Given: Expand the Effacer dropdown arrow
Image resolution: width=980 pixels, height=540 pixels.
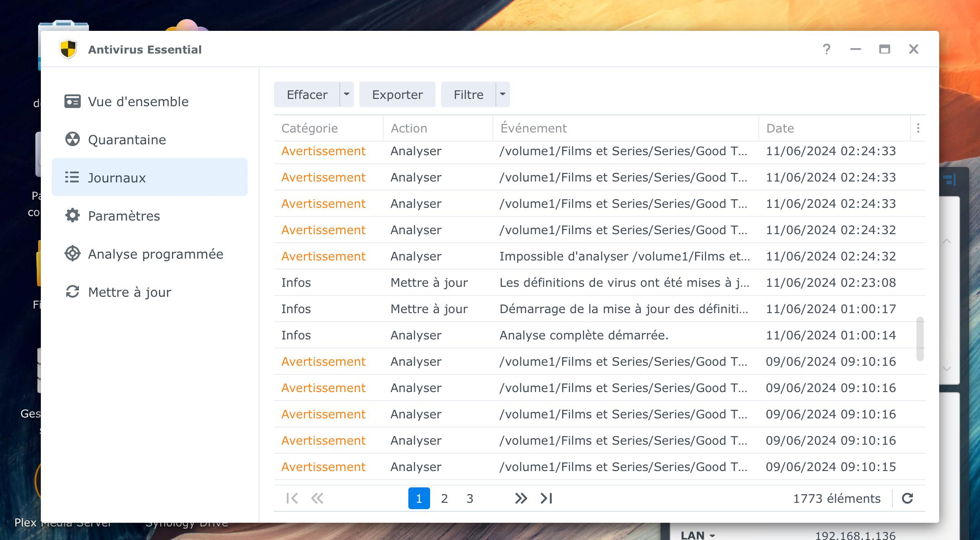Looking at the screenshot, I should [347, 94].
